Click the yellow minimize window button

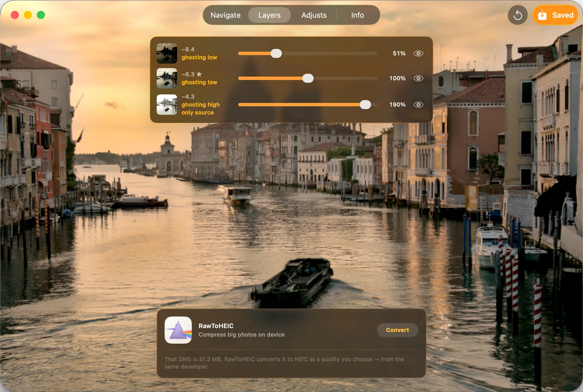[28, 15]
